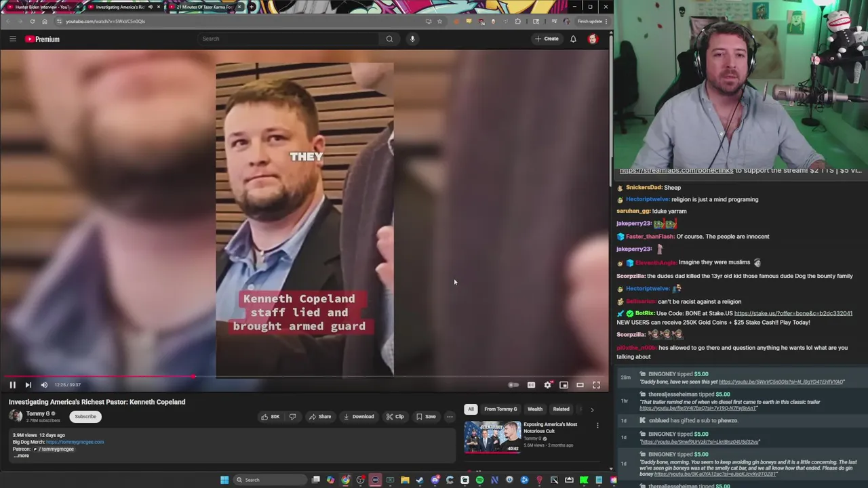Viewport: 868px width, 488px height.
Task: Select the Wealth filter chip
Action: click(535, 409)
